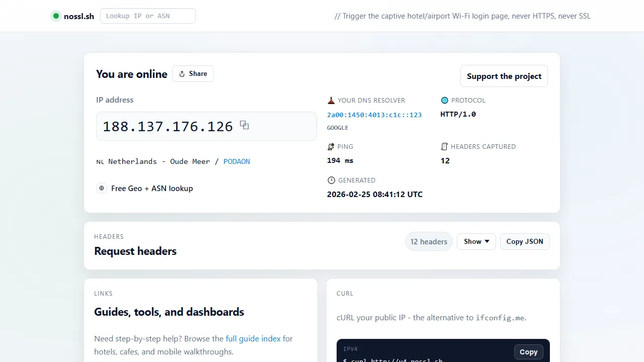
Task: Click the copy icon beside the IP address
Action: pos(245,125)
